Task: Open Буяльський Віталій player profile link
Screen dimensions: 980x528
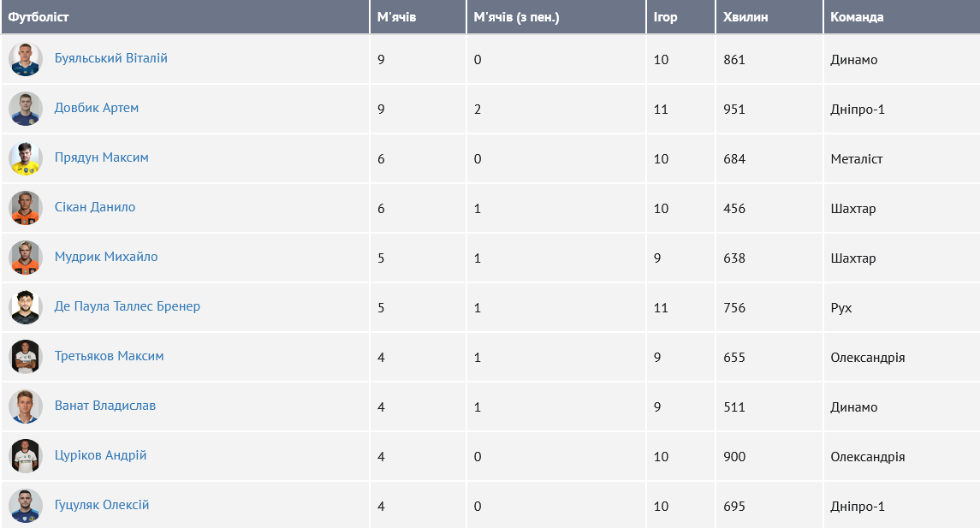Action: point(111,58)
